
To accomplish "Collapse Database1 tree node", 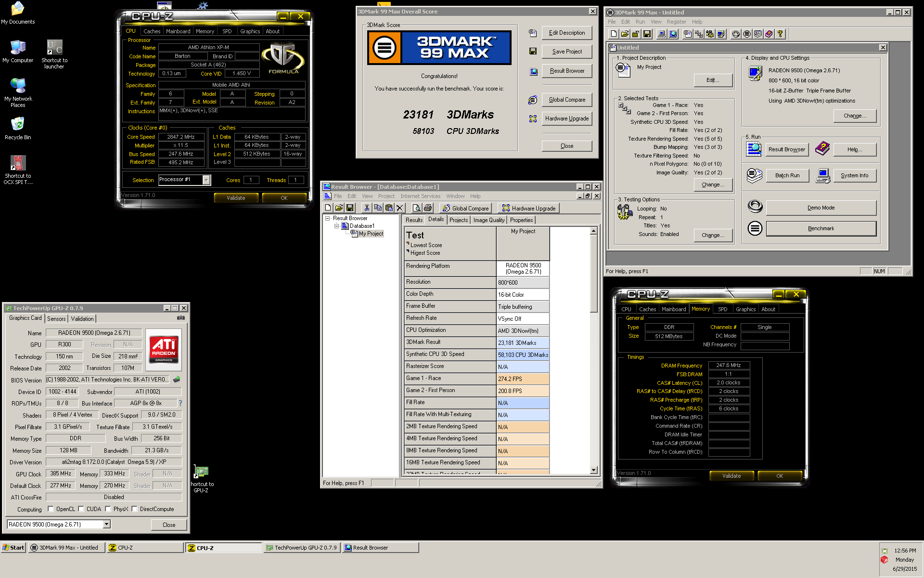I will click(337, 226).
